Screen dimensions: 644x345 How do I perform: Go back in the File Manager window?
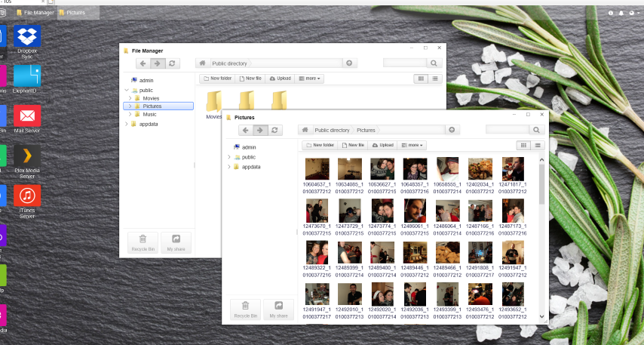coord(143,63)
